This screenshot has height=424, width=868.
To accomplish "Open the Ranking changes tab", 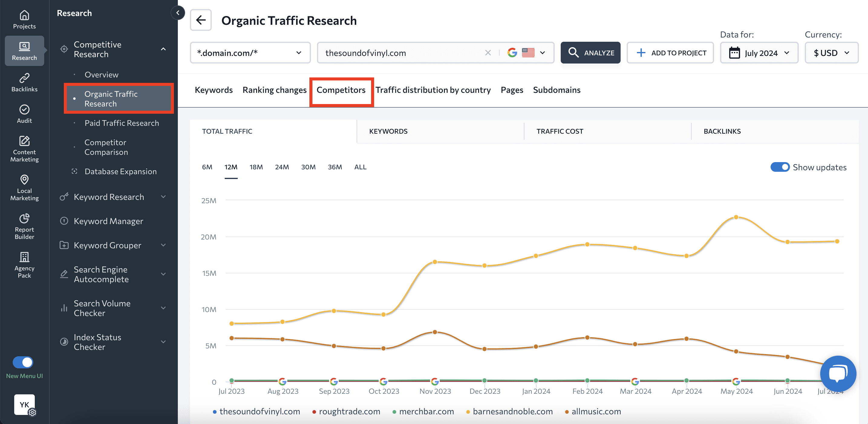I will tap(274, 90).
